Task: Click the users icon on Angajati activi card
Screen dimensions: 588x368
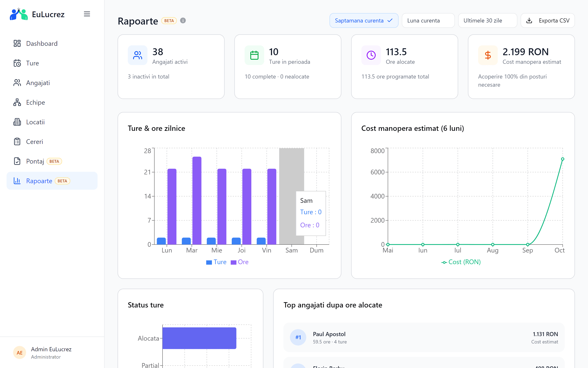Action: (138, 55)
